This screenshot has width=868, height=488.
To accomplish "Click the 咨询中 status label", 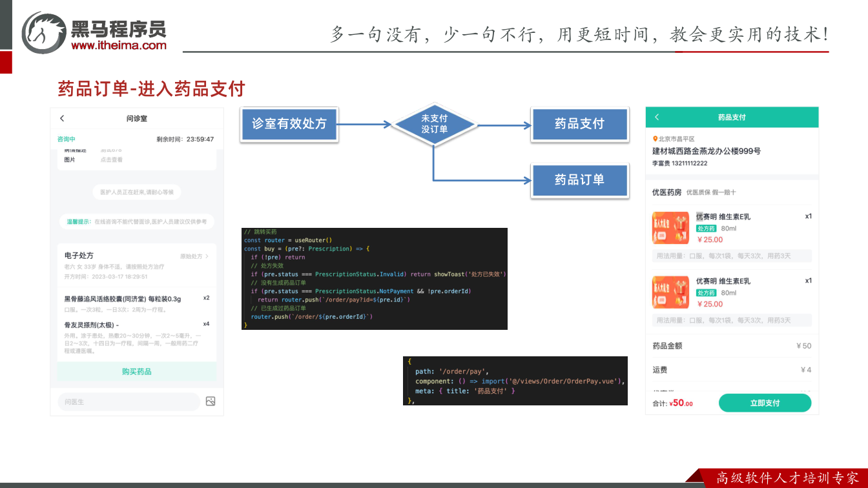I will point(67,139).
